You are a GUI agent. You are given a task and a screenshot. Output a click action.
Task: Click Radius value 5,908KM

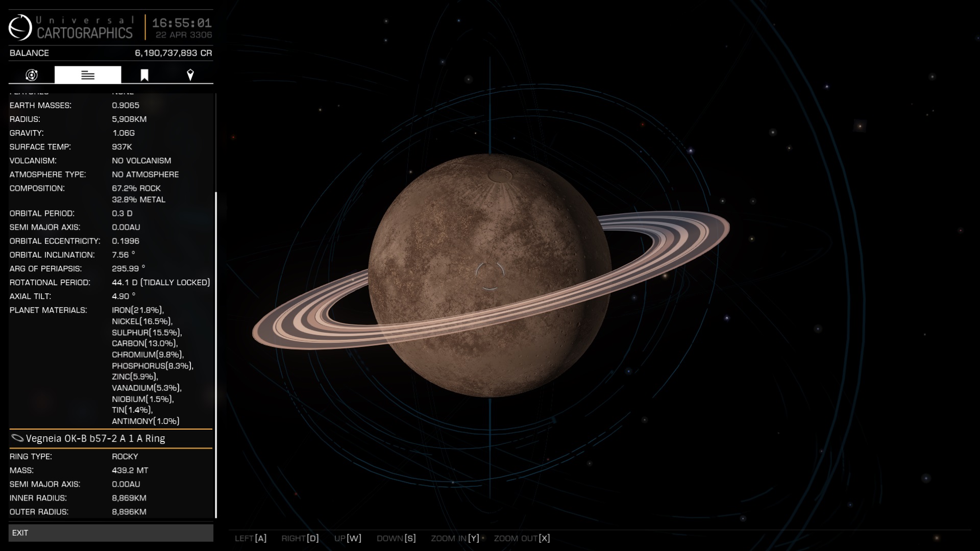[x=129, y=119]
